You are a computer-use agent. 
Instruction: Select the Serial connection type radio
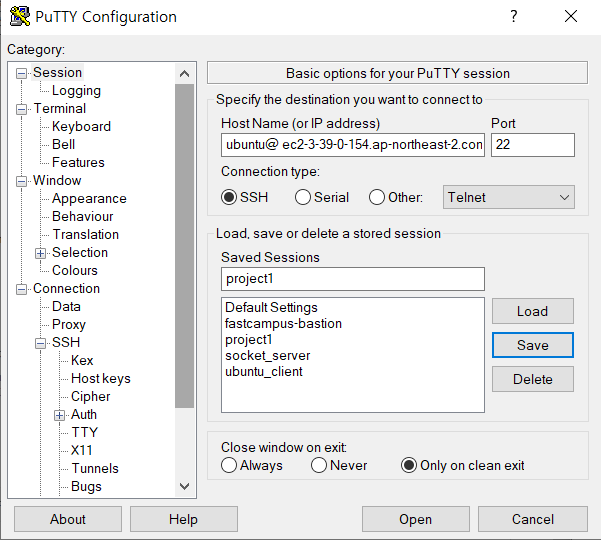[302, 197]
